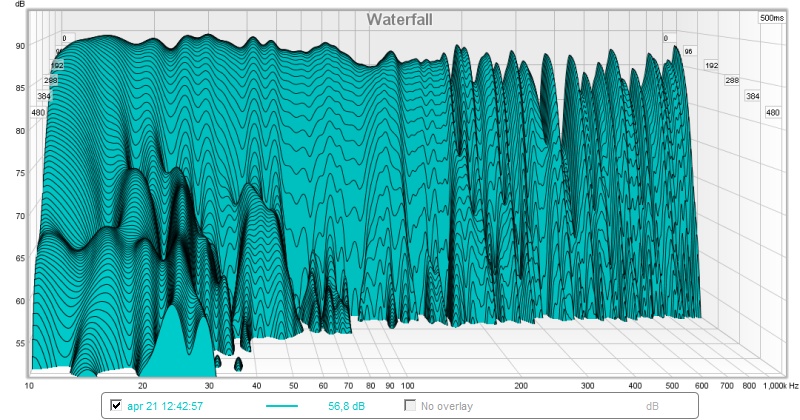800x420 pixels.
Task: Click the 480 time label on the right time axis
Action: click(x=772, y=112)
